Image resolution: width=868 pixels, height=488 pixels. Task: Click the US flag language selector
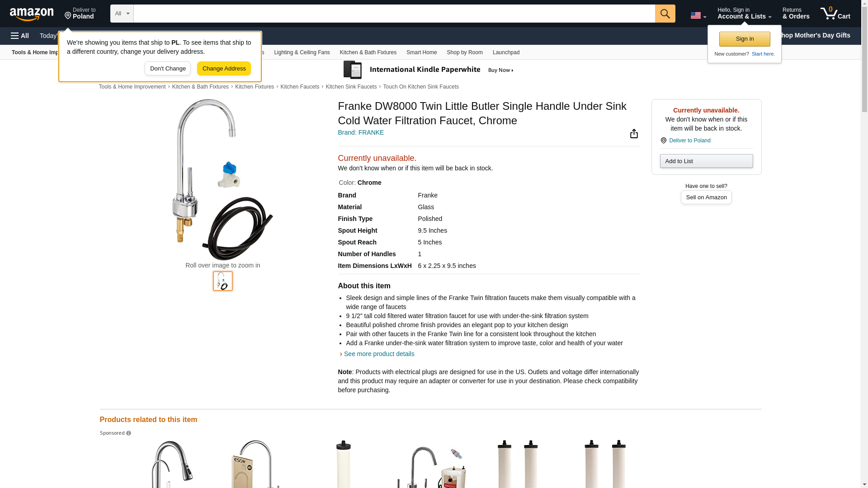pos(698,15)
